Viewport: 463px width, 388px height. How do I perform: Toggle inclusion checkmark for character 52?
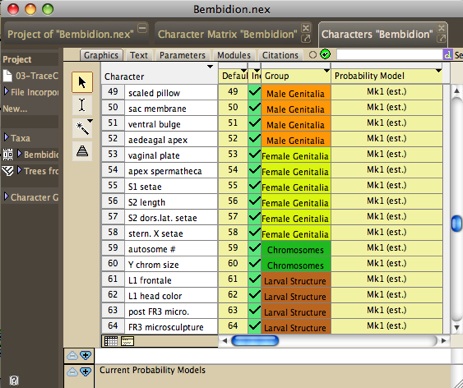[x=255, y=138]
